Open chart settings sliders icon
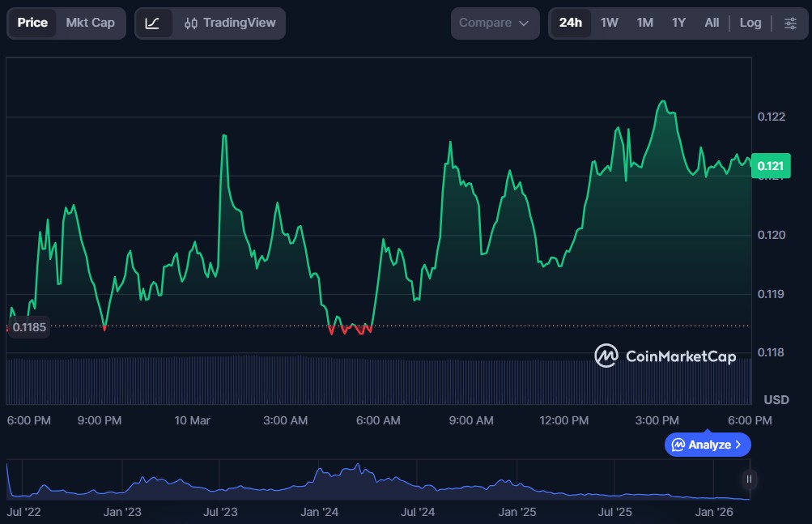 point(790,23)
